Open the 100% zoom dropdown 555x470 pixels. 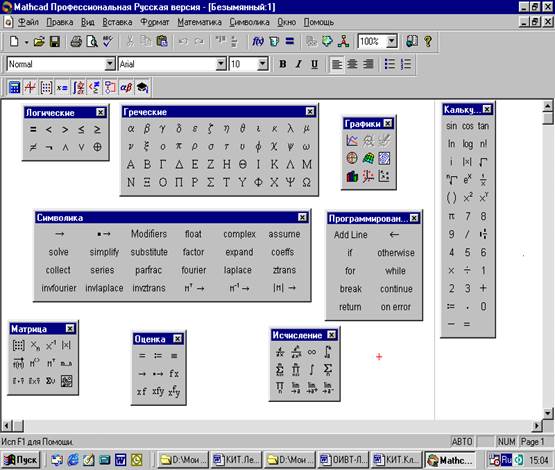(391, 41)
